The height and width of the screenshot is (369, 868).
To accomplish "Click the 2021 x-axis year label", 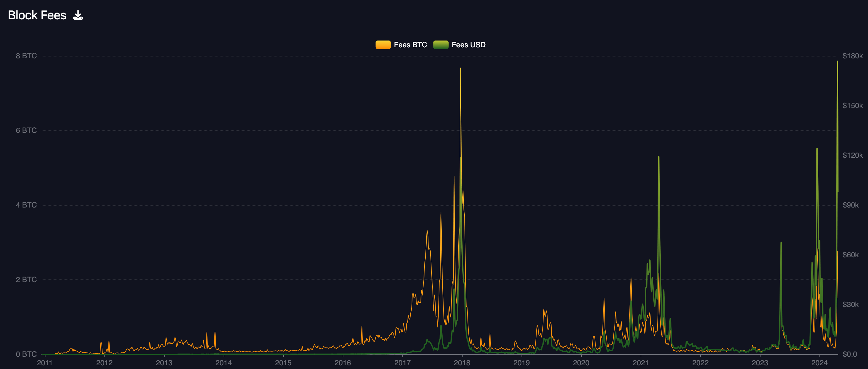I will (640, 363).
